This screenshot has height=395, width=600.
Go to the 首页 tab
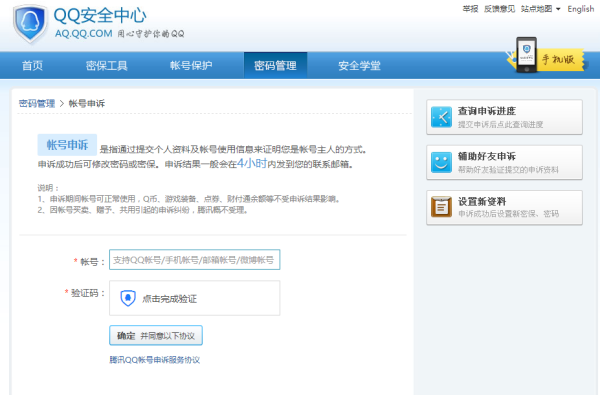[x=33, y=65]
